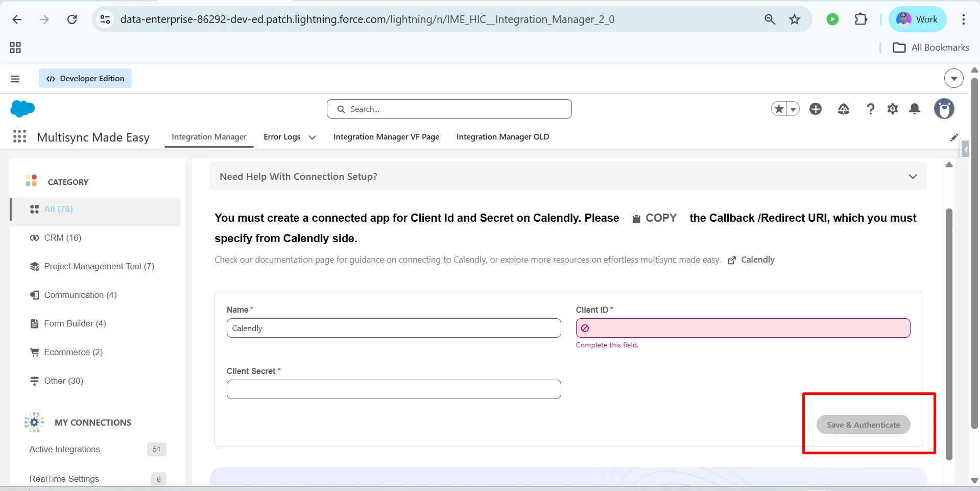
Task: Click the collapsed side panel handle at right edge
Action: (x=965, y=149)
